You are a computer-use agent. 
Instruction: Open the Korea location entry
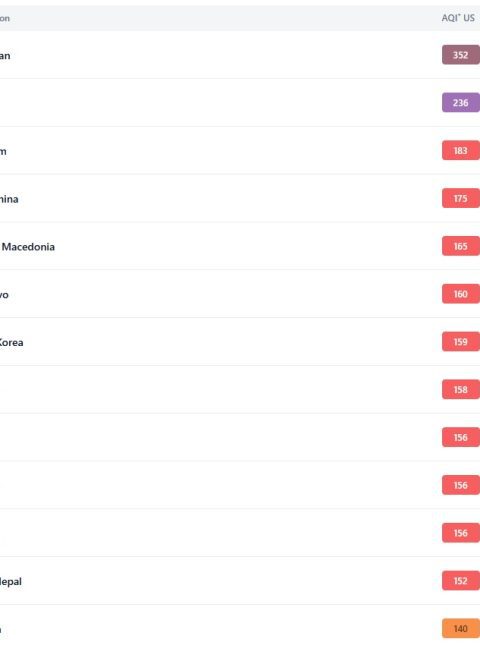pyautogui.click(x=11, y=342)
